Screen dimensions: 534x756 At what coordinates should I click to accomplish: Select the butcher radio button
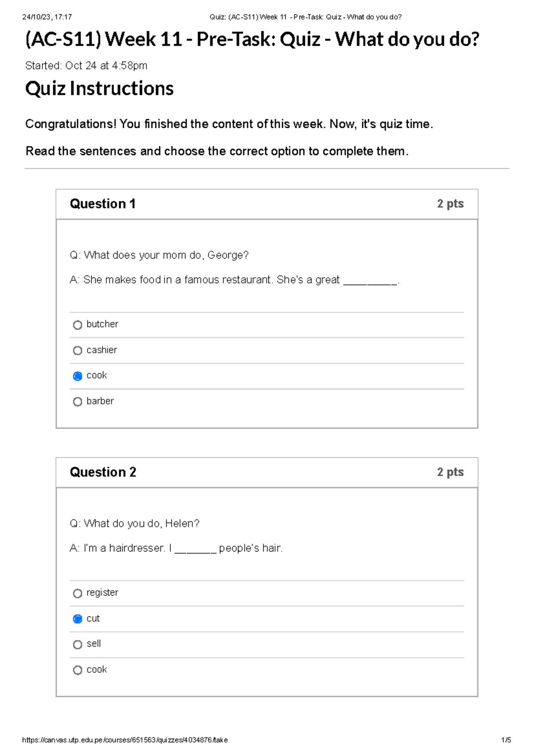click(78, 325)
